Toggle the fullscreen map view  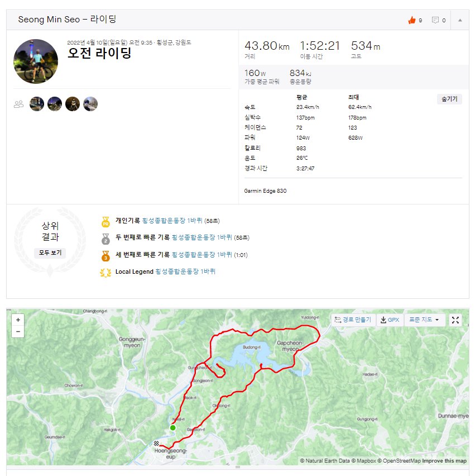pos(455,320)
